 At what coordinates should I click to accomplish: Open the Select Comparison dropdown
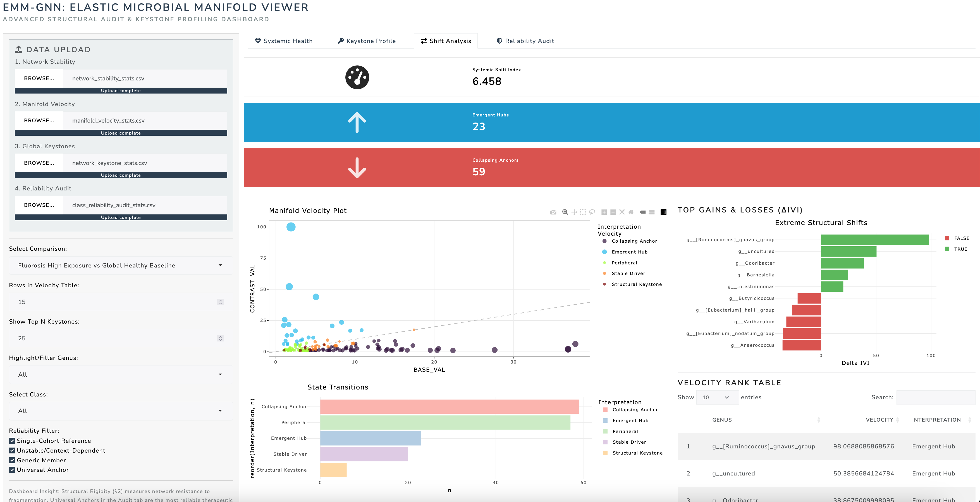(120, 266)
